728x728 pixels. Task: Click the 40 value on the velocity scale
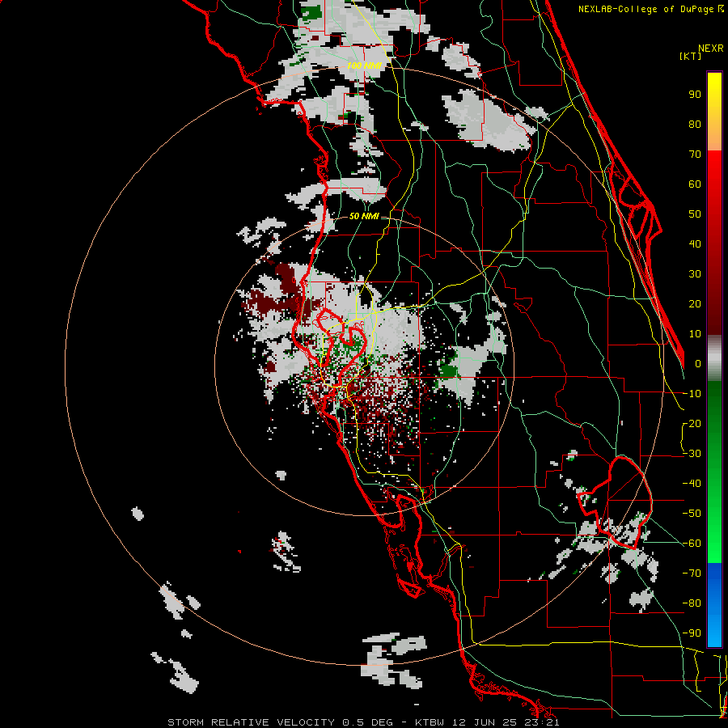click(x=695, y=243)
